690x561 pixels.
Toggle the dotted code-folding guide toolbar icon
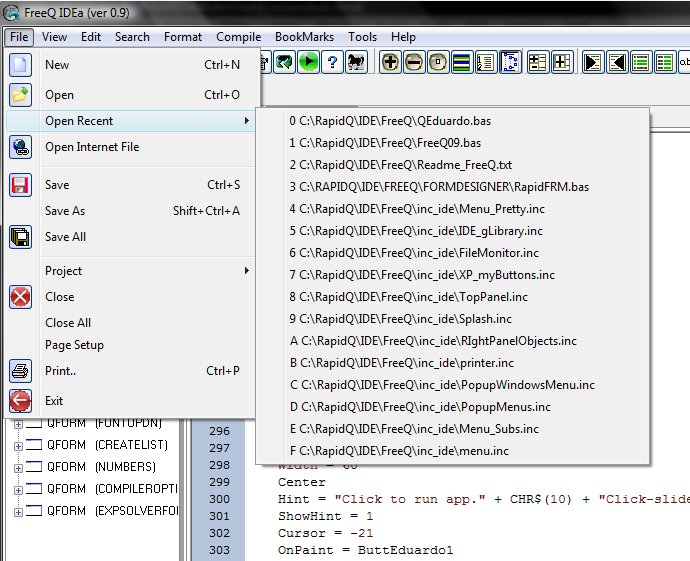pyautogui.click(x=510, y=62)
